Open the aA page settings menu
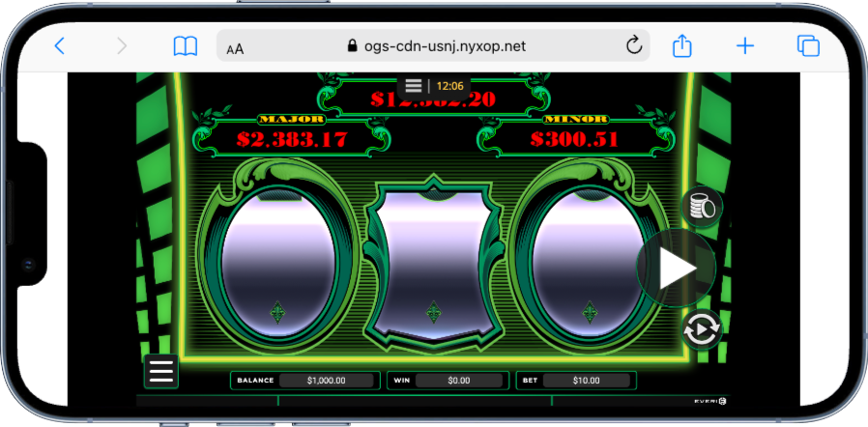The width and height of the screenshot is (868, 427). click(235, 47)
